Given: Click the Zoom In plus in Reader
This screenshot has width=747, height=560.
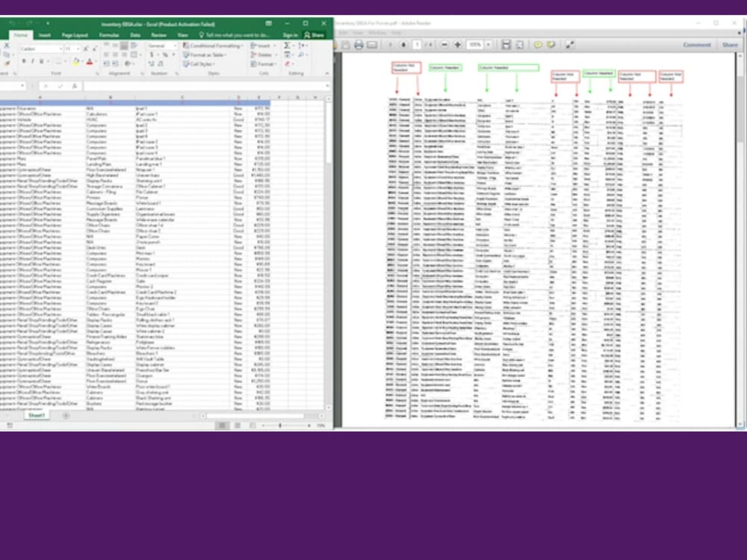Looking at the screenshot, I should tap(458, 45).
